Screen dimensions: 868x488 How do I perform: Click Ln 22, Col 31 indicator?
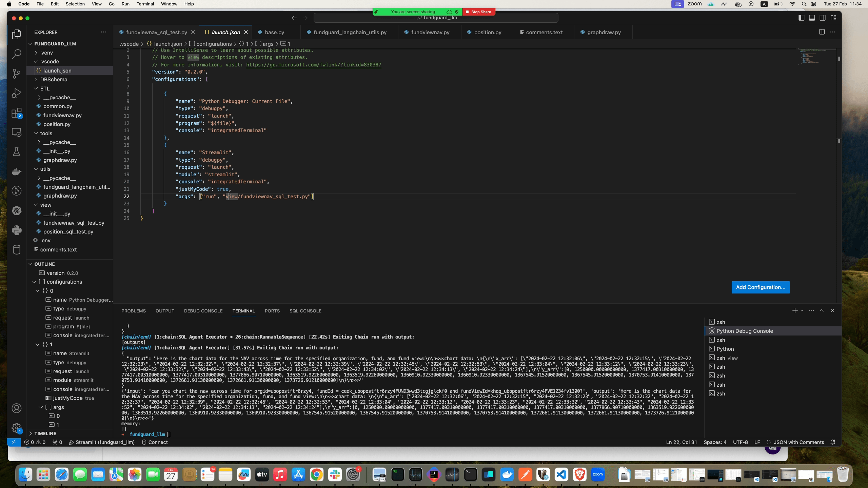pyautogui.click(x=681, y=442)
